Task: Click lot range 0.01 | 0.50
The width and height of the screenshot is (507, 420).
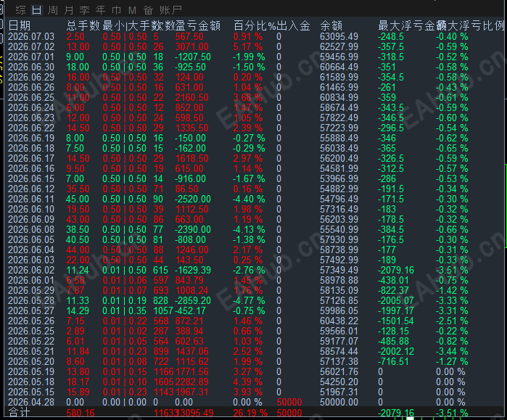Action: [x=125, y=270]
